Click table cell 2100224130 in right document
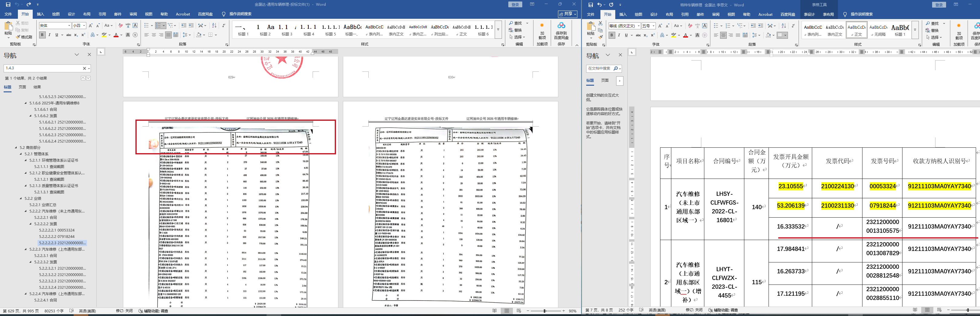This screenshot has height=316, width=980. coord(837,186)
